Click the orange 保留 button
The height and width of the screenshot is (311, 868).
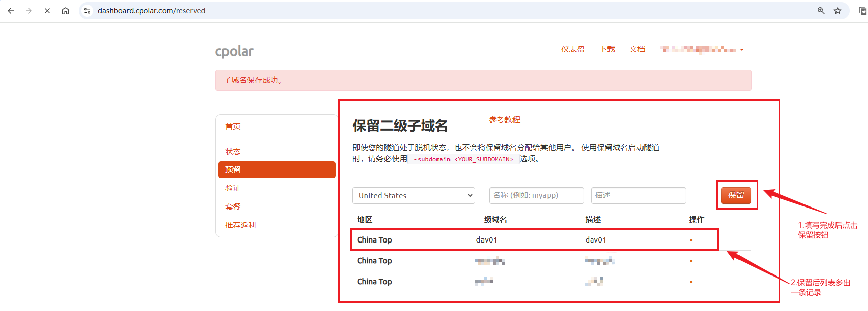click(x=736, y=195)
